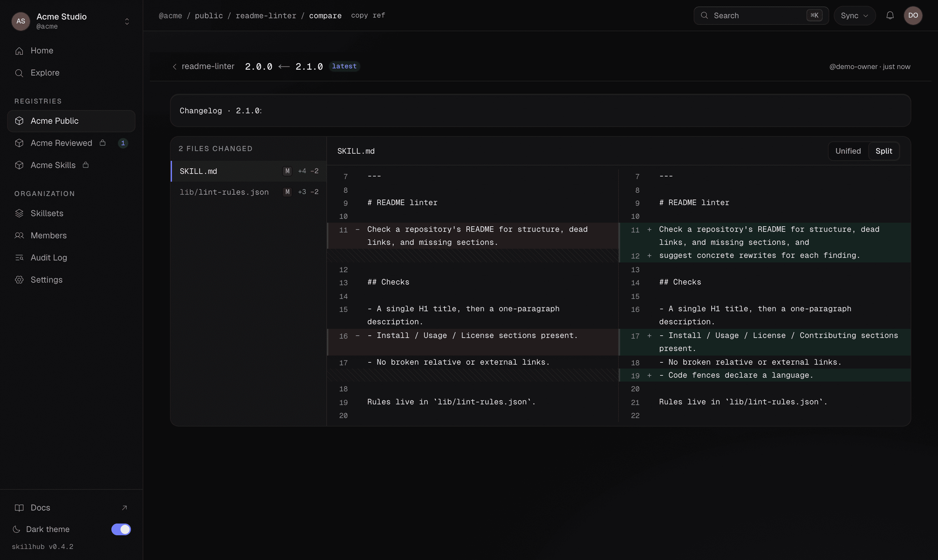The width and height of the screenshot is (938, 560).
Task: Open the Skillsets page
Action: 71,213
